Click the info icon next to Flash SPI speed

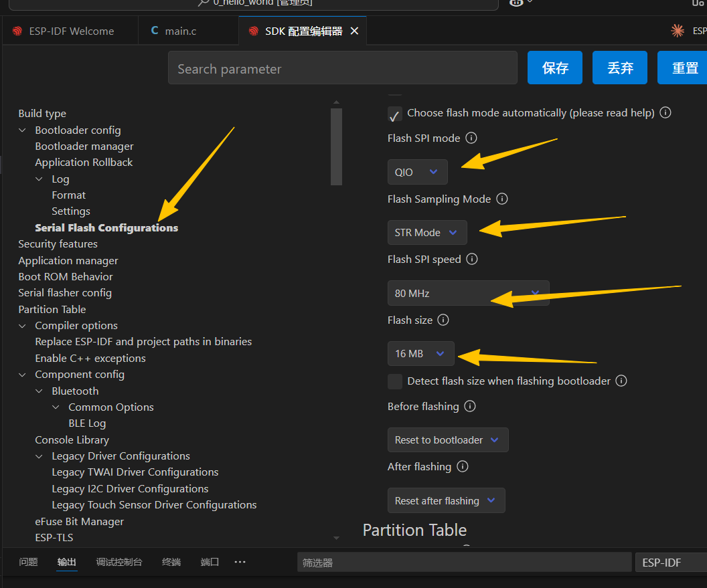[x=471, y=259]
